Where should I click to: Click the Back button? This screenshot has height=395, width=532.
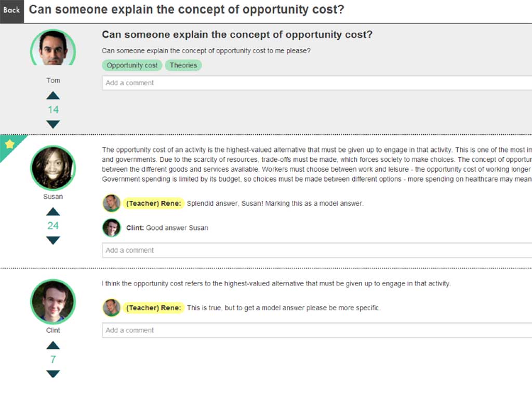[11, 10]
